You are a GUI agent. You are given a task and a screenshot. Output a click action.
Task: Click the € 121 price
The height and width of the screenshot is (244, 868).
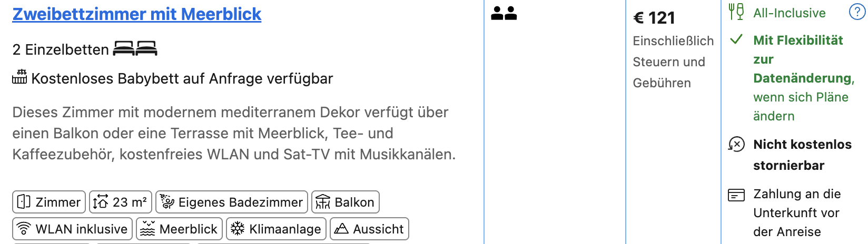(x=654, y=18)
